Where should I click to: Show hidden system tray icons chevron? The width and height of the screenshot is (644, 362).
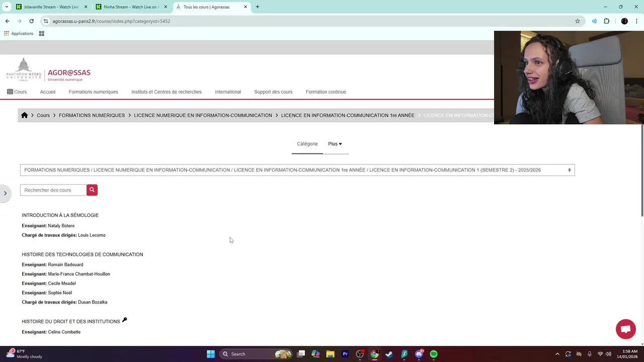tap(557, 354)
